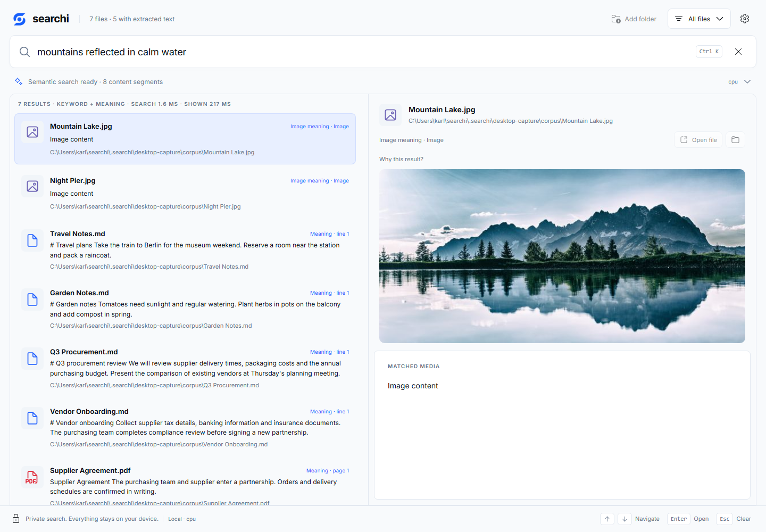The width and height of the screenshot is (766, 532).
Task: Click the searchi logo icon
Action: 20,19
